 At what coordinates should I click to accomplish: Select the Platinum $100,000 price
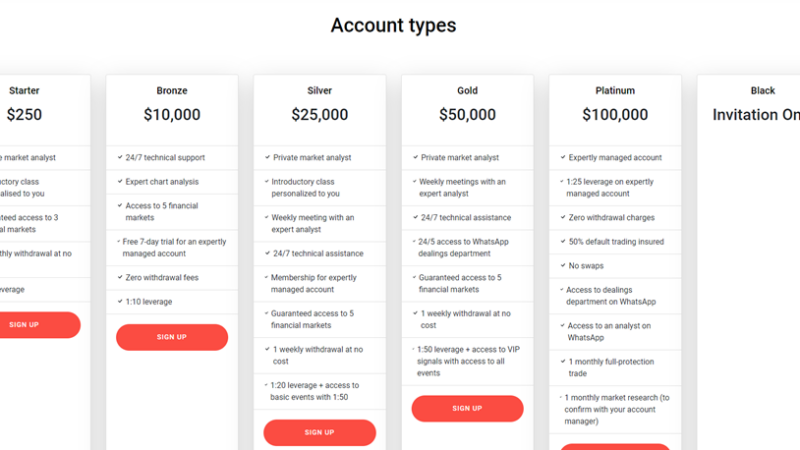tap(615, 115)
